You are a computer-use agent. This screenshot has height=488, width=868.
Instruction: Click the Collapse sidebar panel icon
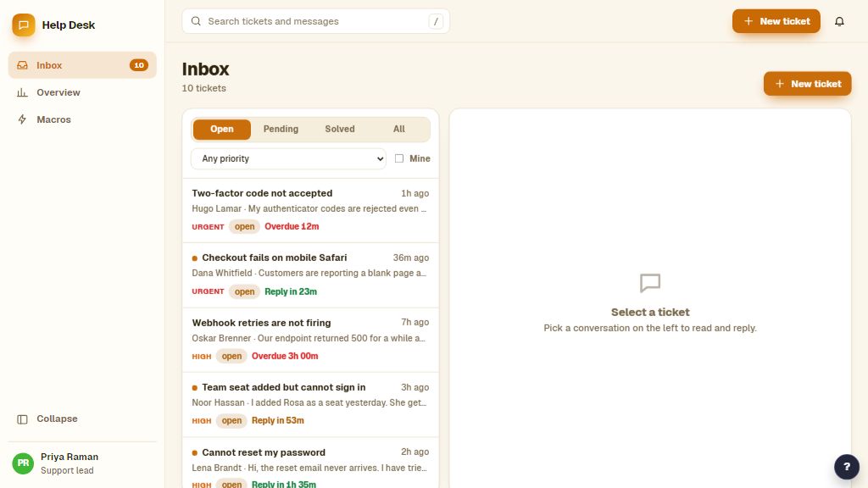(x=22, y=419)
